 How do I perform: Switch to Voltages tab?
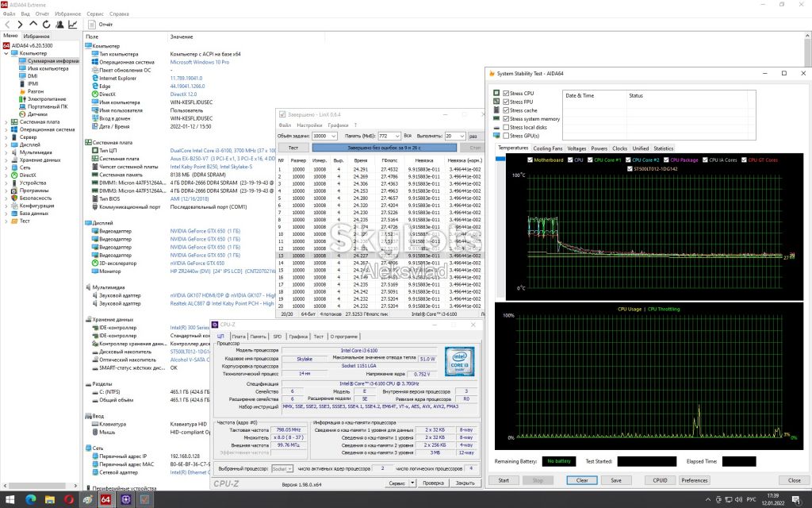pos(576,148)
